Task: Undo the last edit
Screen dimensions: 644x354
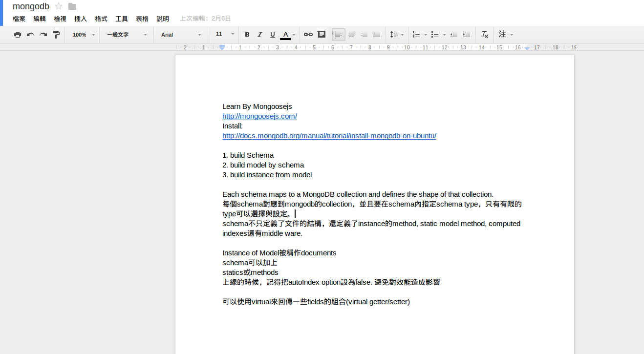Action: 30,35
